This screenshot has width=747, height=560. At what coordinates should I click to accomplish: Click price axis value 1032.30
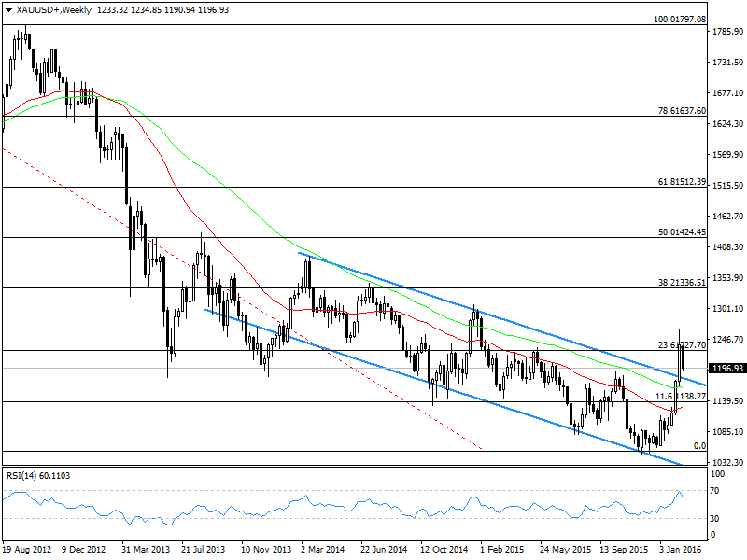[728, 462]
